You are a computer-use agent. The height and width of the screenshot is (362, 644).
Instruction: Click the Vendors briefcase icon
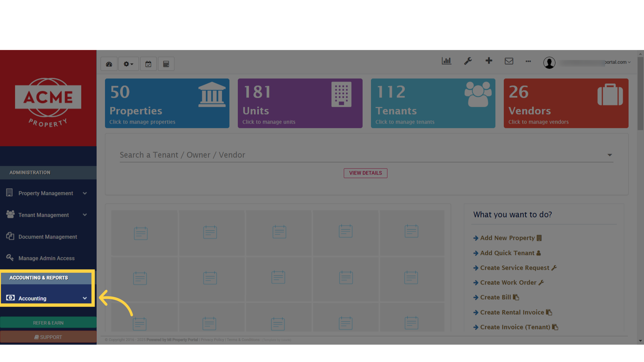610,95
